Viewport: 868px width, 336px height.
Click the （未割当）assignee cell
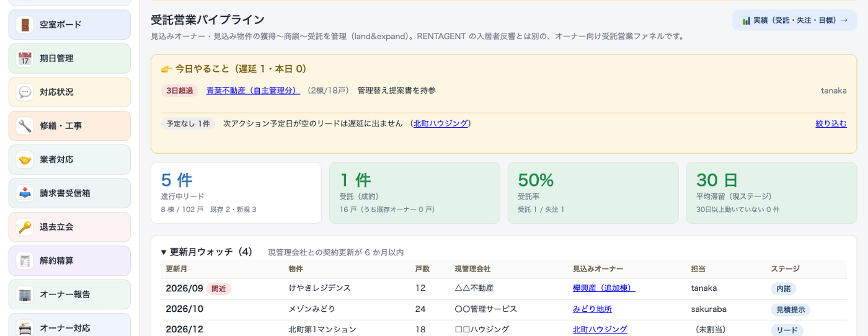[710, 329]
